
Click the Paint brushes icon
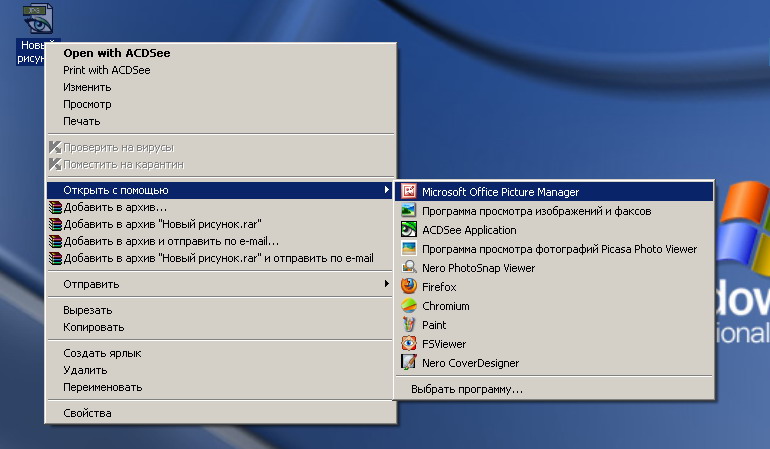point(409,324)
